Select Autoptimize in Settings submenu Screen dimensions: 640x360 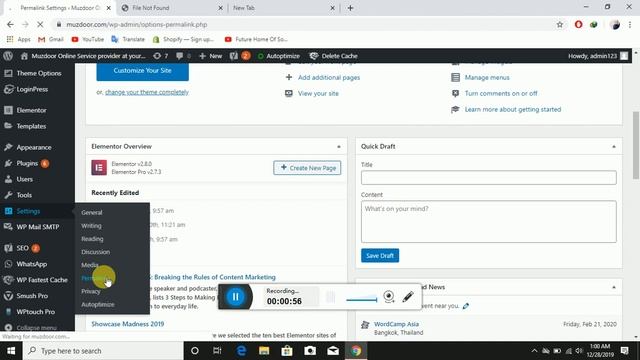click(x=98, y=304)
